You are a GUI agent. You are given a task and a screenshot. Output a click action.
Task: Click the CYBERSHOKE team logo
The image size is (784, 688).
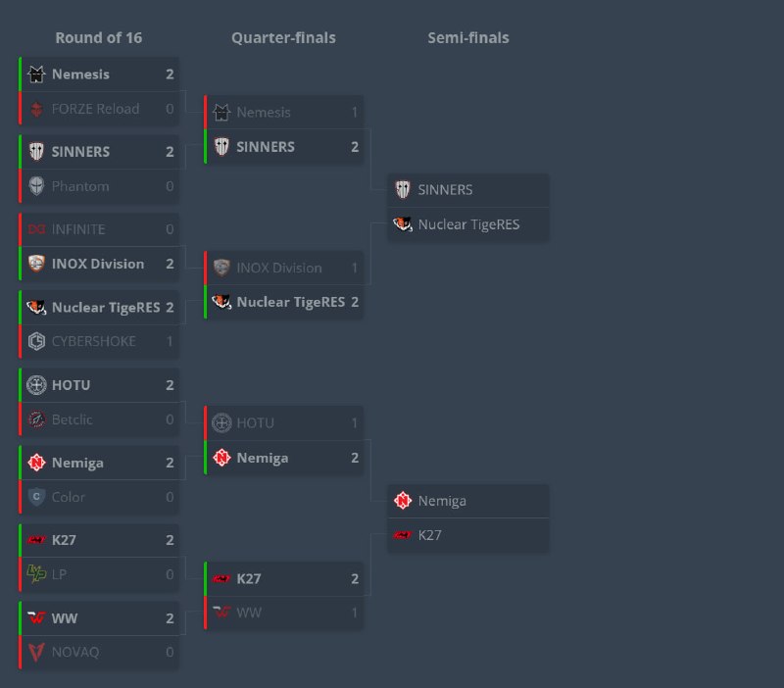coord(36,341)
